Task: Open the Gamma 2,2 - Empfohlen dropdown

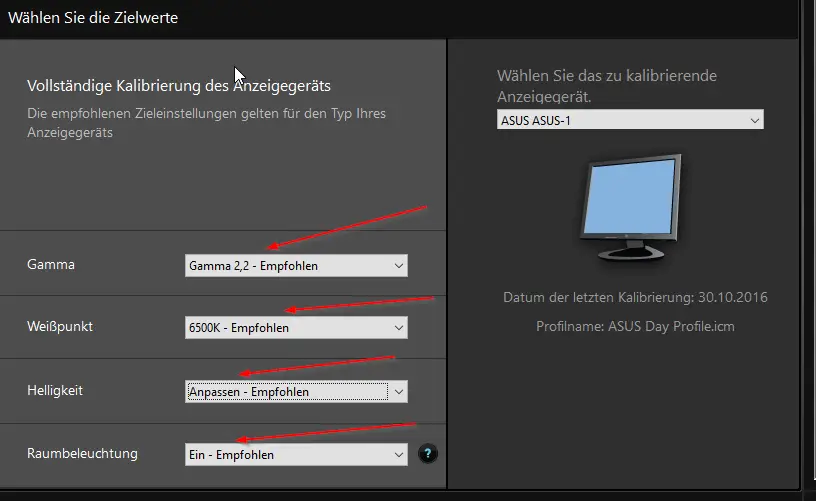Action: (296, 265)
